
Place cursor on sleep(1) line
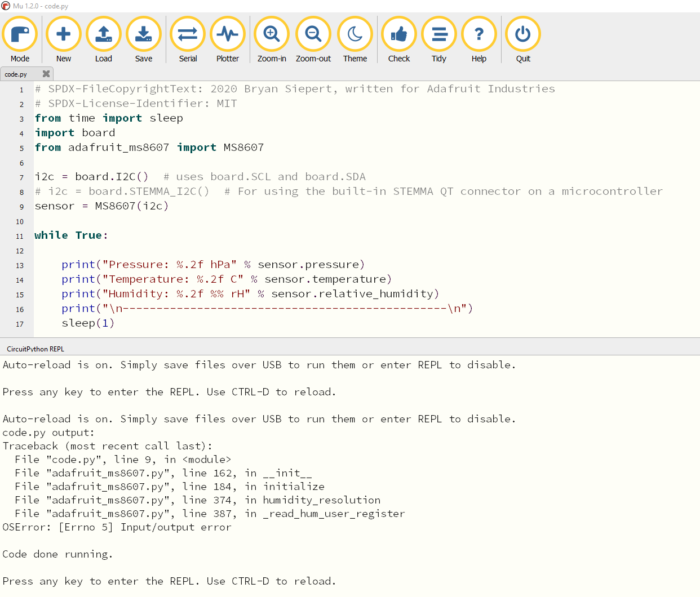pos(88,323)
